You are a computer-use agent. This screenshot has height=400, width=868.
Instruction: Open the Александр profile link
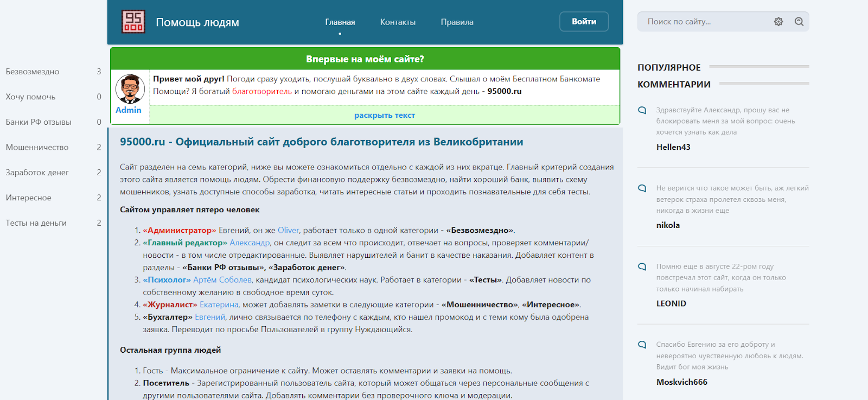250,243
